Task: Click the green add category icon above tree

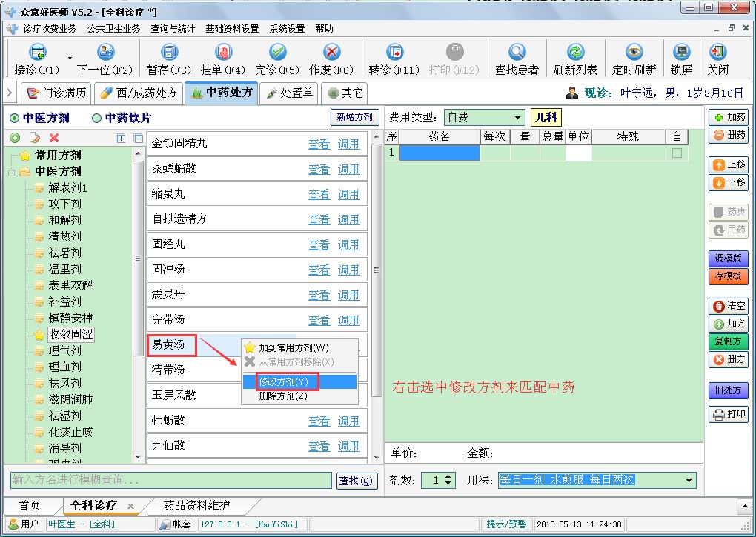Action: 16,139
